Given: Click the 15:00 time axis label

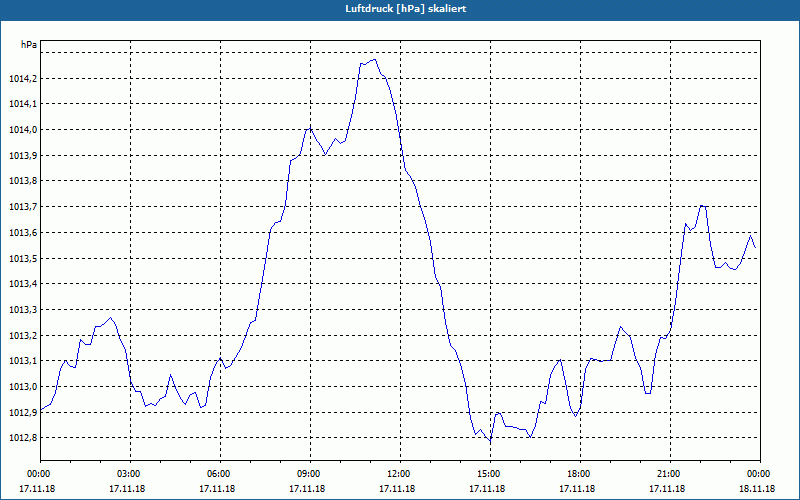Looking at the screenshot, I should click(489, 474).
